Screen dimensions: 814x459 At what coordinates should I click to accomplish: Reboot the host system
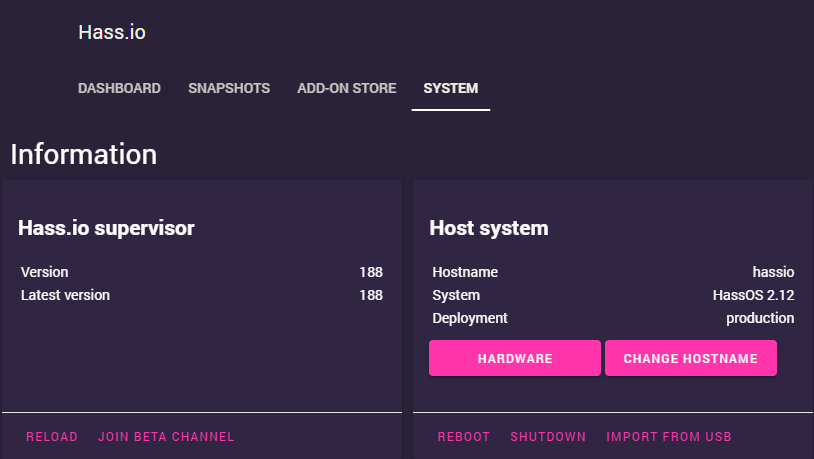tap(464, 436)
